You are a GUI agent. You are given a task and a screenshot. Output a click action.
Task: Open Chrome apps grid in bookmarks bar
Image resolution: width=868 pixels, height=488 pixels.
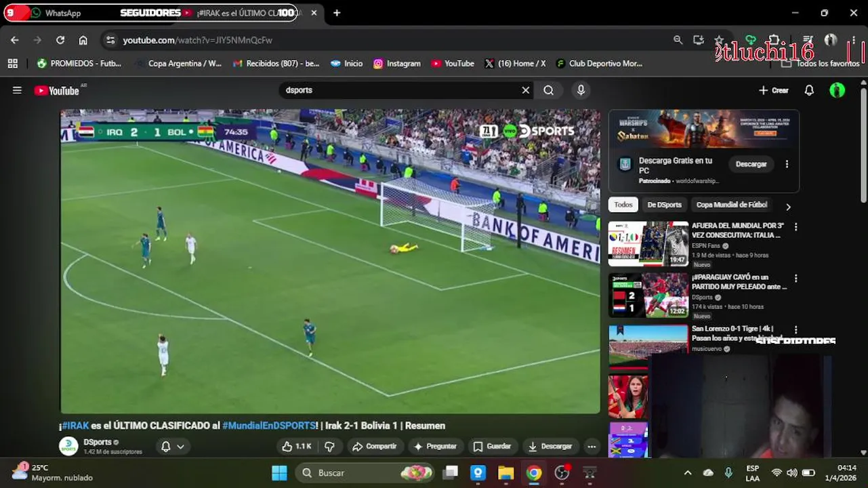[x=12, y=63]
